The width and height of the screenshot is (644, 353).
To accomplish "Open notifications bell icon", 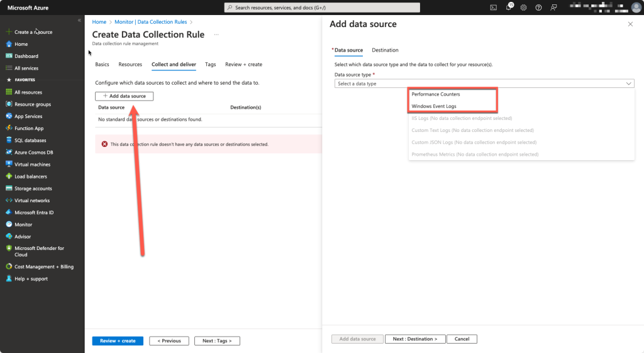I will 509,7.
